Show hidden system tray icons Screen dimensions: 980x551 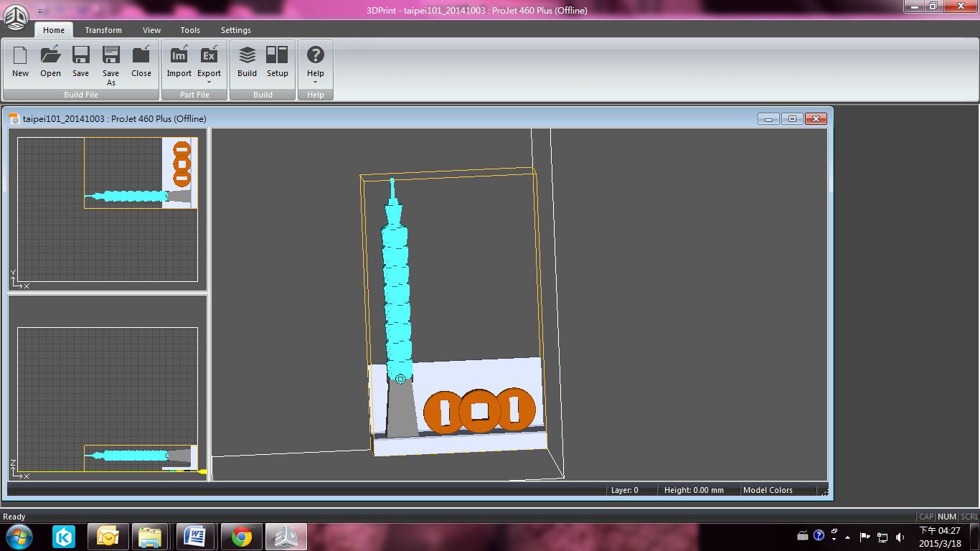pos(848,537)
